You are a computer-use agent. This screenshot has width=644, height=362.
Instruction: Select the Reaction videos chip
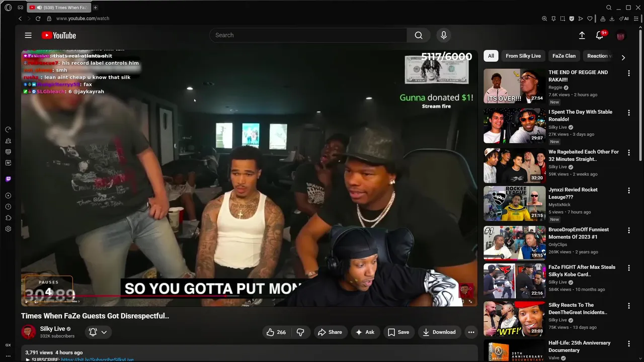click(x=598, y=56)
